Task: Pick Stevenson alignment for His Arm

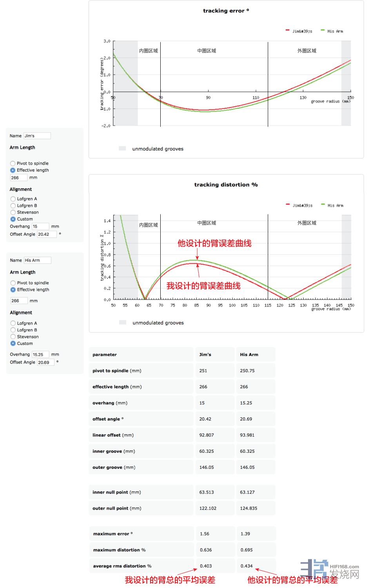Action: pos(13,337)
